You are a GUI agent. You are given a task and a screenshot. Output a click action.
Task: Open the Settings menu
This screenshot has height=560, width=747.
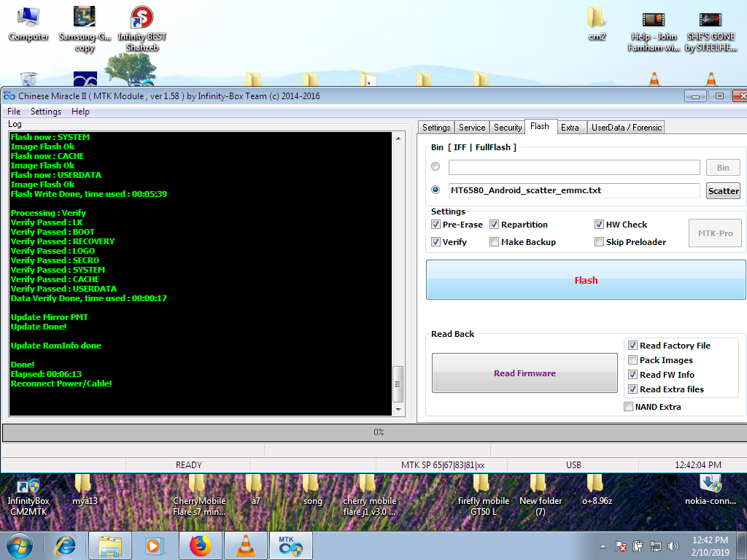pos(46,112)
